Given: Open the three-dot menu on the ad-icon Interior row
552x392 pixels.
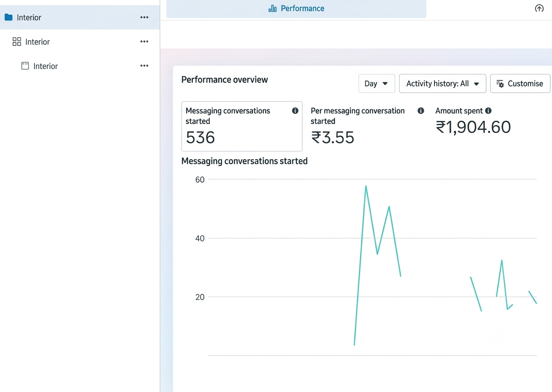Looking at the screenshot, I should (144, 66).
